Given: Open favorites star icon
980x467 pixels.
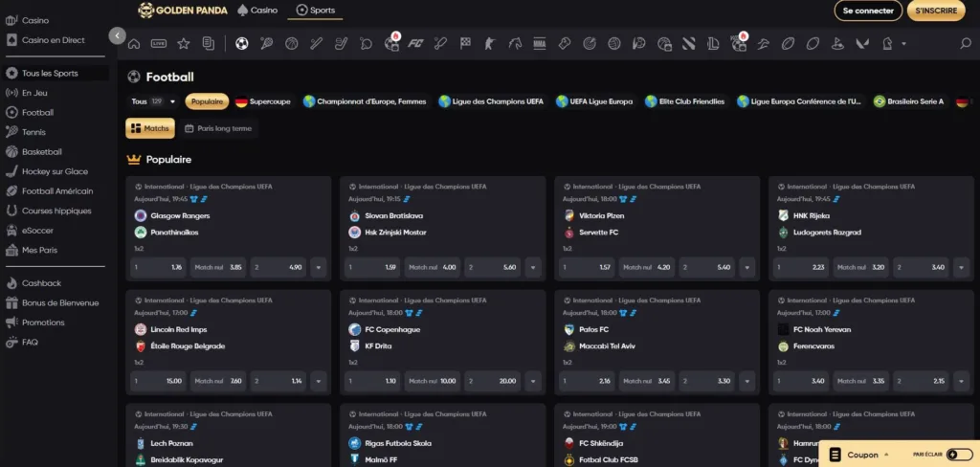Looking at the screenshot, I should coord(183,44).
